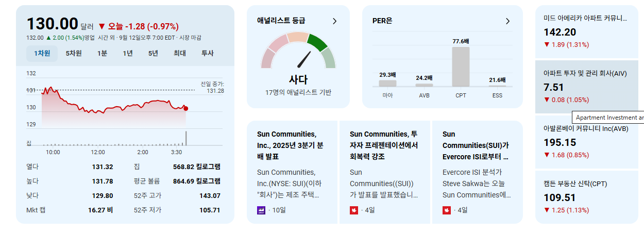Click the 142.20 price in 미드 아메리카 card

(x=560, y=32)
